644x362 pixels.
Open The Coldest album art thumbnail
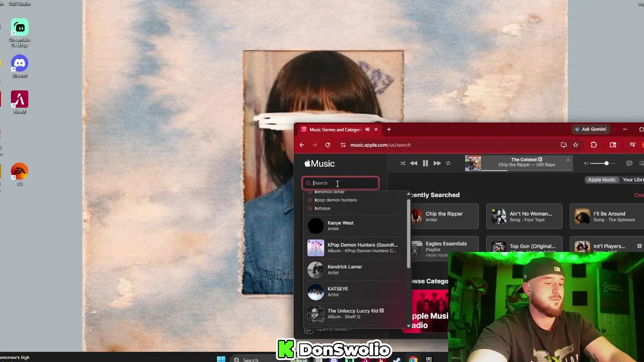(x=473, y=163)
